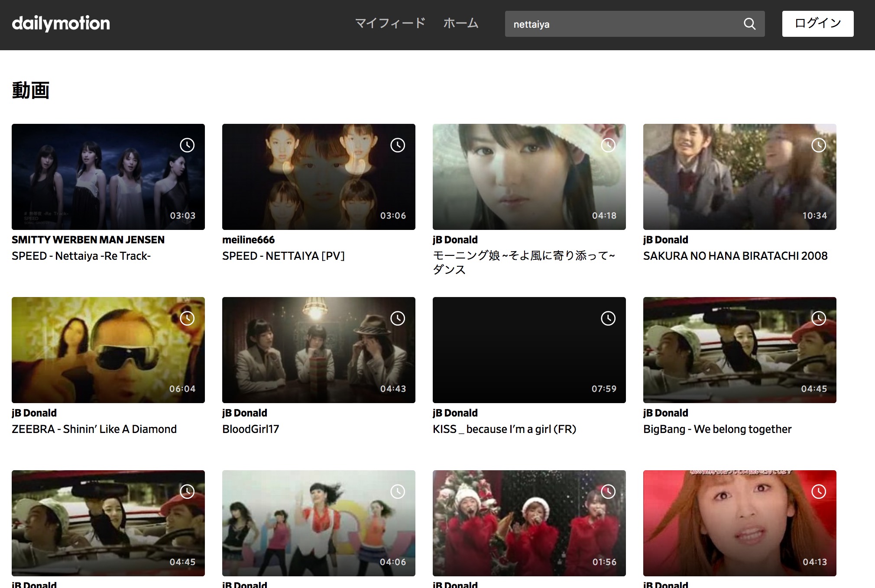The height and width of the screenshot is (588, 875).
Task: Open the モーニング娘 ~そよ風に寄り添って~ ダンス title
Action: pyautogui.click(x=524, y=262)
